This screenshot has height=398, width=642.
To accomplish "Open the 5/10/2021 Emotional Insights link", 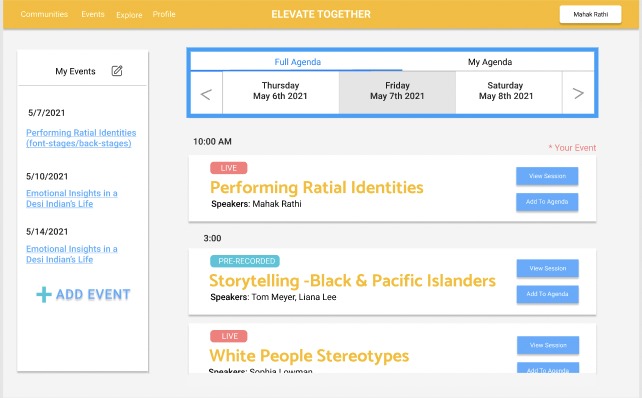I will point(72,198).
